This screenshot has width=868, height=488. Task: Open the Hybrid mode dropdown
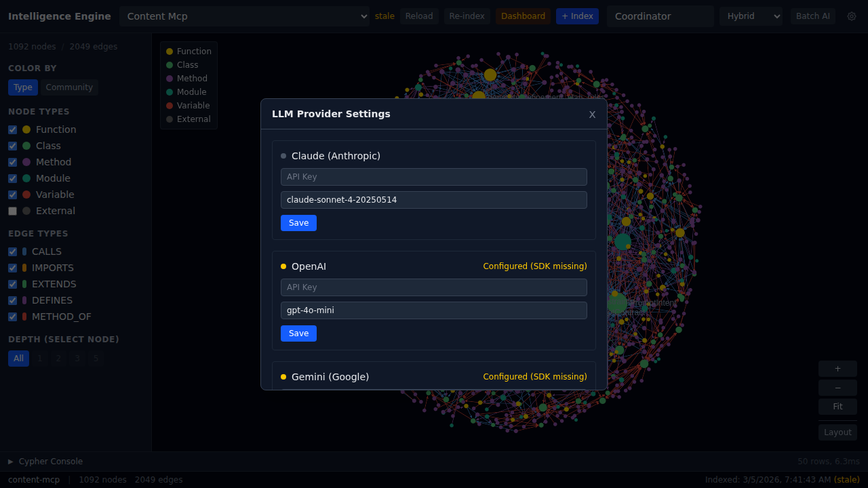pos(751,16)
